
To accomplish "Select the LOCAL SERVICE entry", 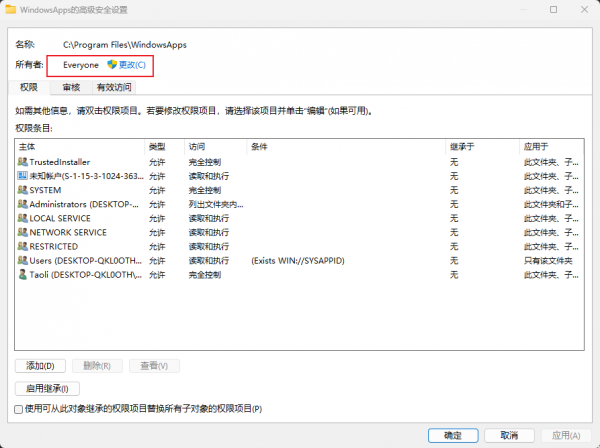I will pos(299,218).
